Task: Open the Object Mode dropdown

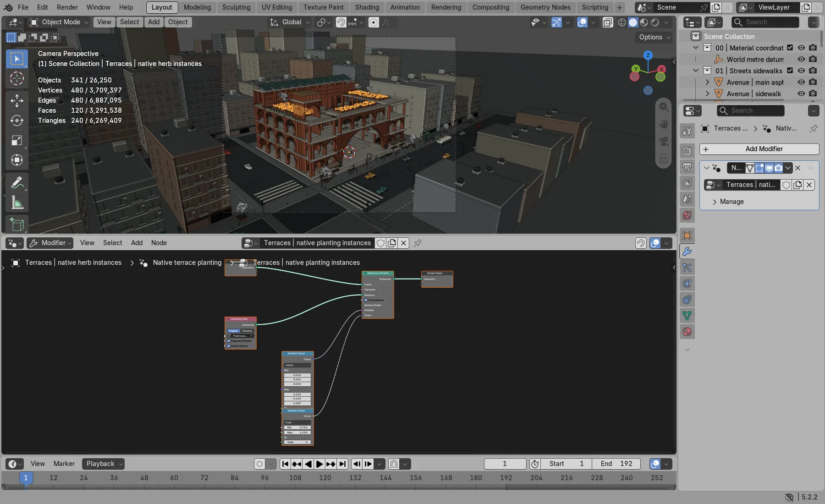Action: 58,22
